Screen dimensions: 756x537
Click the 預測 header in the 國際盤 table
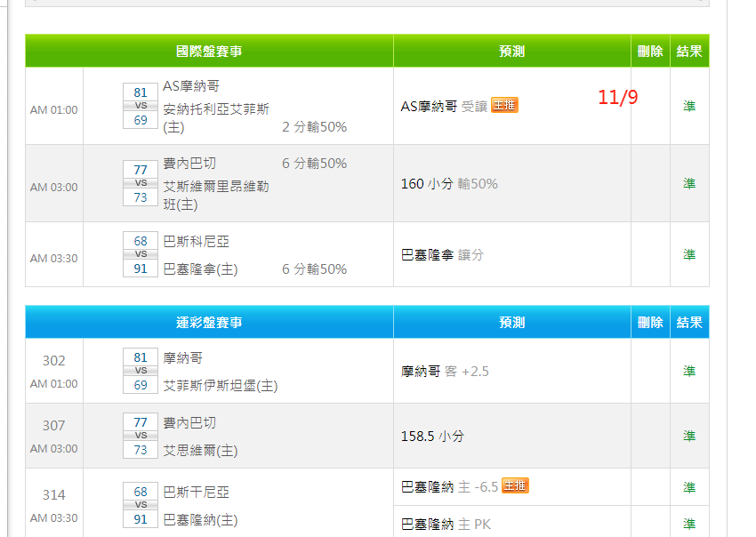tap(512, 51)
